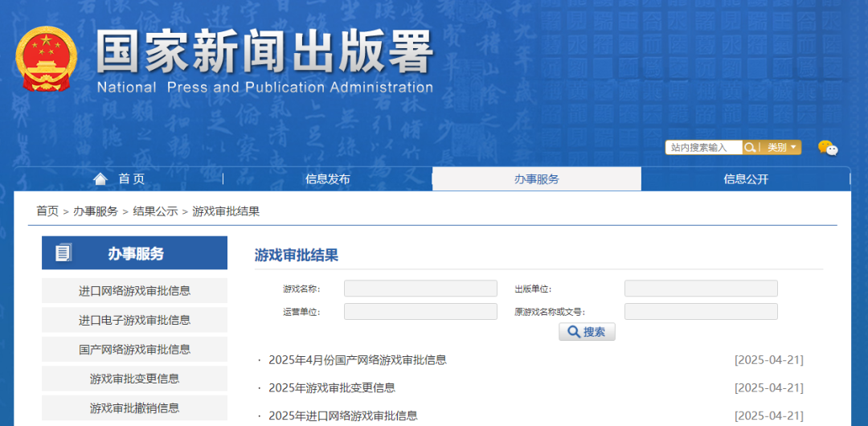Open 2025年游戏审批变更信息 link

click(332, 387)
